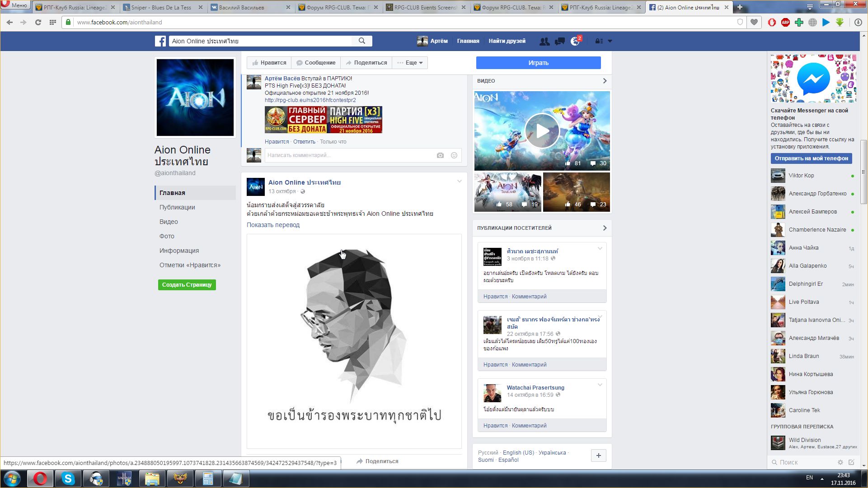868x488 pixels.
Task: Open post options arrow on Aion Online post
Action: click(x=460, y=181)
